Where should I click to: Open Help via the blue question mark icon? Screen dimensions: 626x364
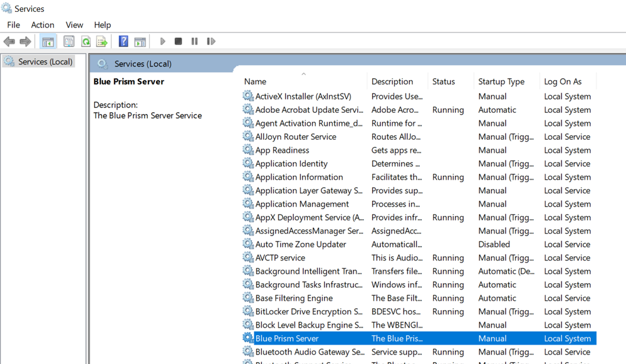click(x=123, y=42)
